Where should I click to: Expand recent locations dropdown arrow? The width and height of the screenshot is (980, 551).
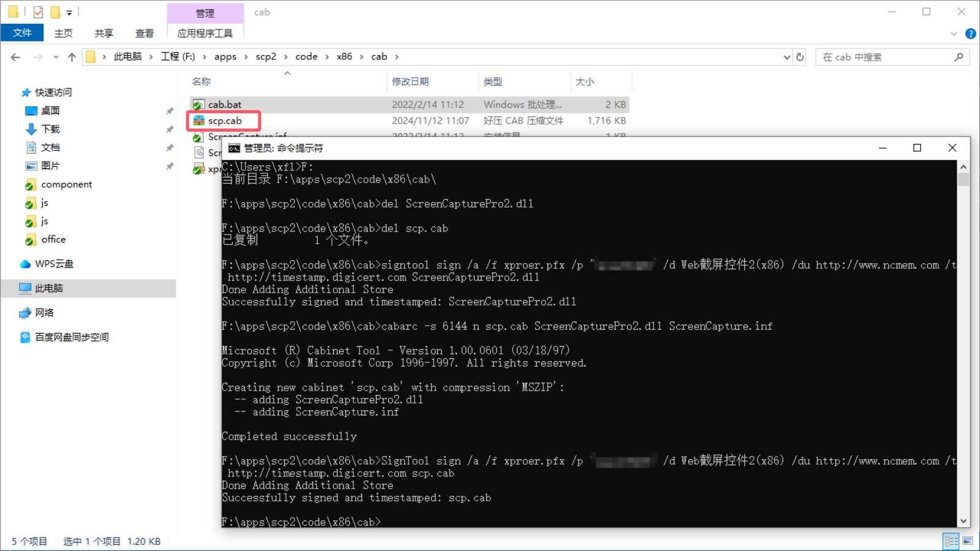pos(56,57)
